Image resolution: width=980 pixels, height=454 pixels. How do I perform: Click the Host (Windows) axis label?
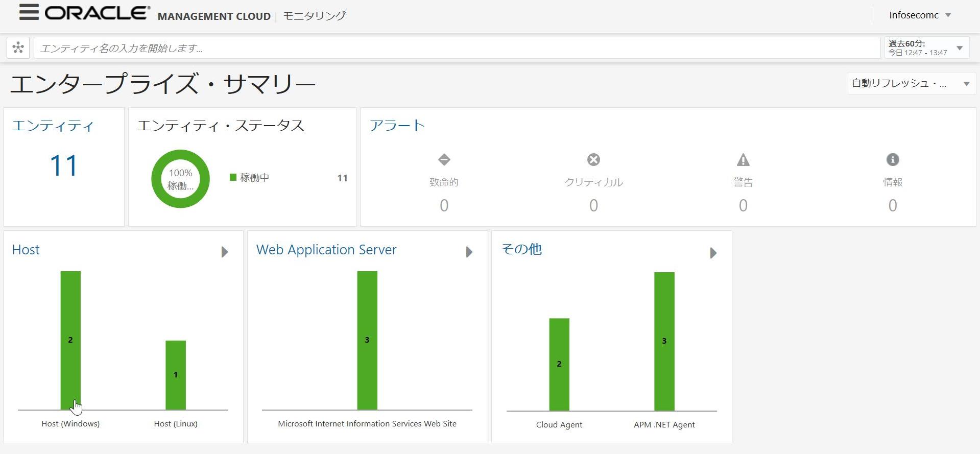pyautogui.click(x=70, y=424)
